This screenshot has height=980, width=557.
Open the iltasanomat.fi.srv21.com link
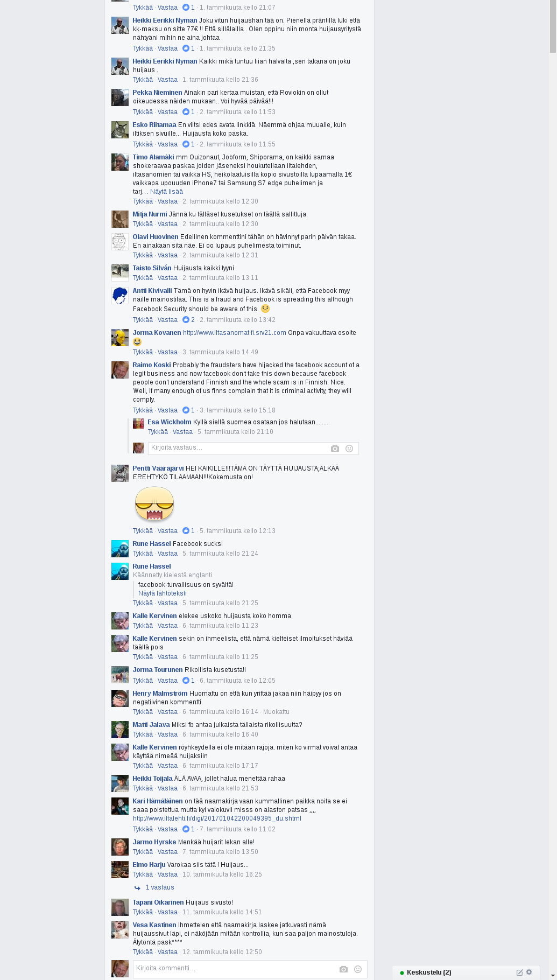tap(235, 333)
